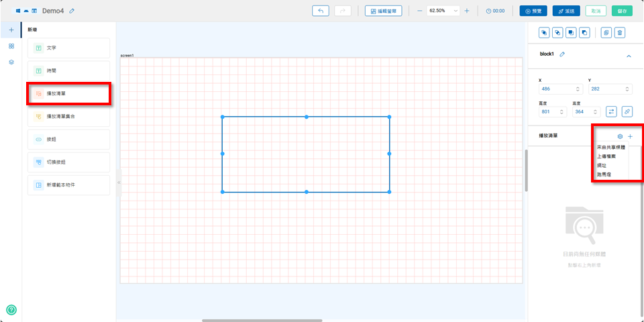Choose 跑馬燈 in the add menu
644x322 pixels.
pyautogui.click(x=604, y=174)
